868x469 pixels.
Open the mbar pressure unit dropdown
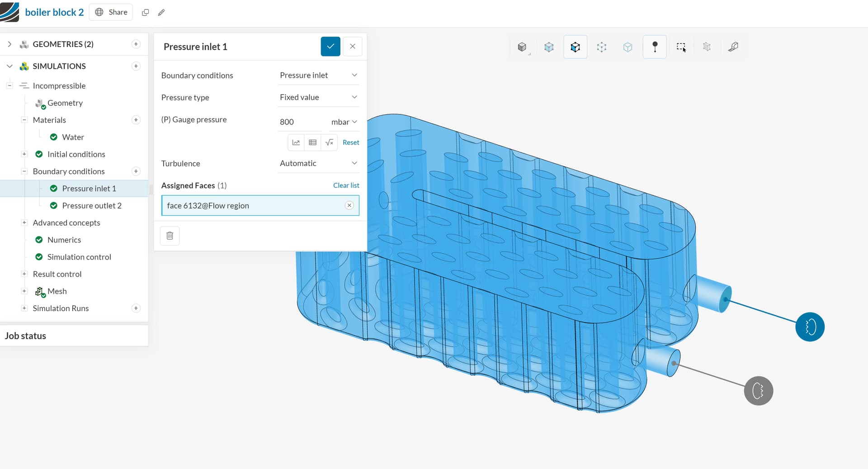(x=344, y=122)
